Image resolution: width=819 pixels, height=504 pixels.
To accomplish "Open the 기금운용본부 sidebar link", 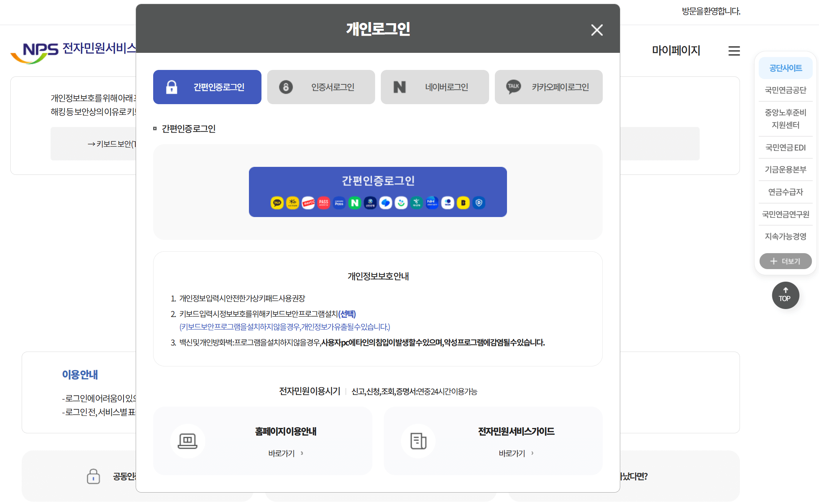I will [786, 170].
